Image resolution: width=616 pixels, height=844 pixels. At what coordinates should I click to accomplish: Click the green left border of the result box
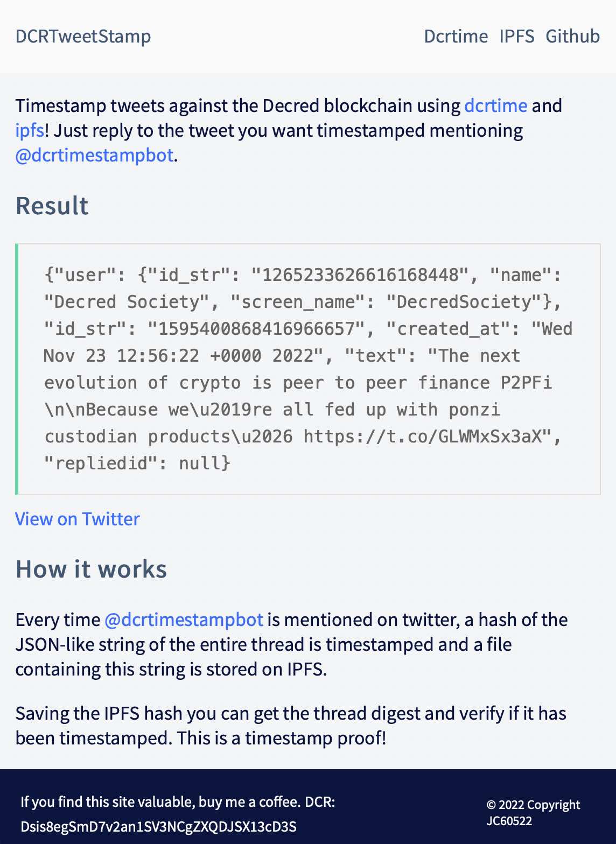pos(17,369)
